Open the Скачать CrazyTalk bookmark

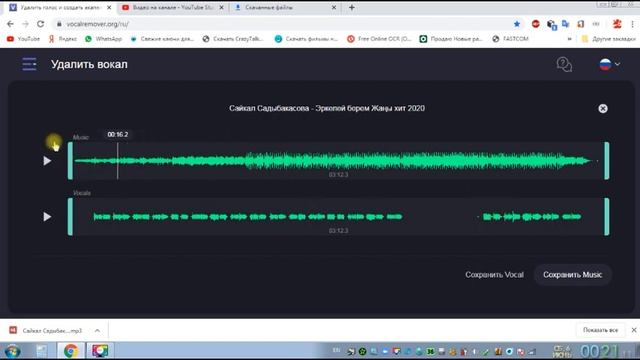(x=233, y=39)
